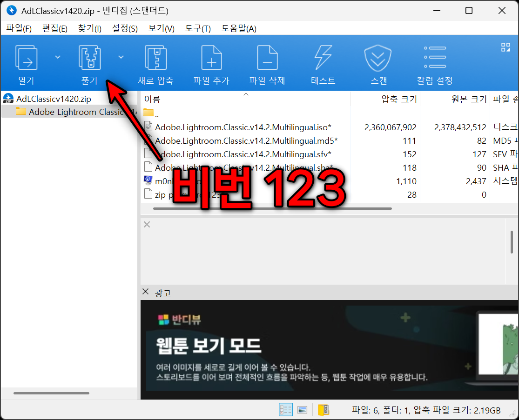
Task: Click compressed size 2,360,067,902 cell
Action: [390, 127]
